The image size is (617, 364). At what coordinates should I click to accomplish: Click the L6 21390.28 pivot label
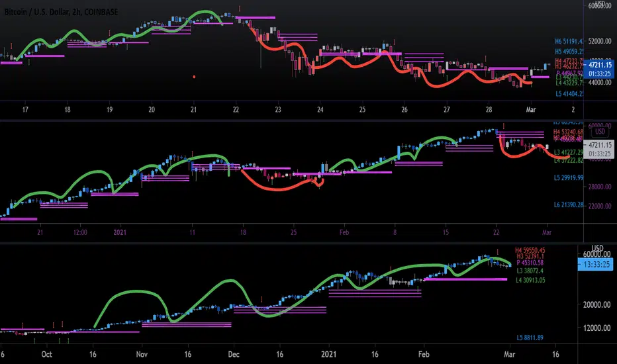click(569, 205)
